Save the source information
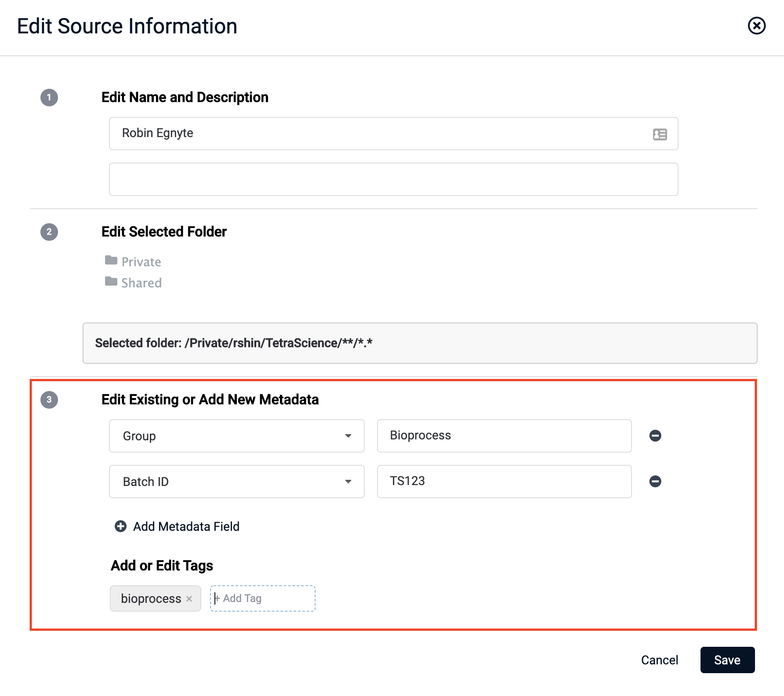This screenshot has width=784, height=696. coord(727,660)
